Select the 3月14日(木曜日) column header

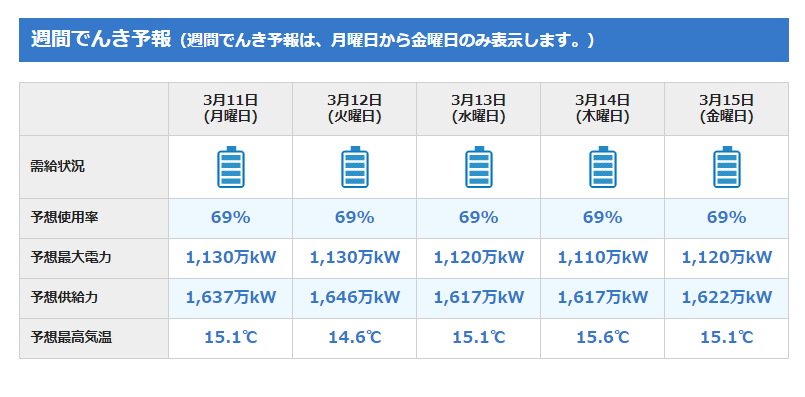[x=603, y=108]
